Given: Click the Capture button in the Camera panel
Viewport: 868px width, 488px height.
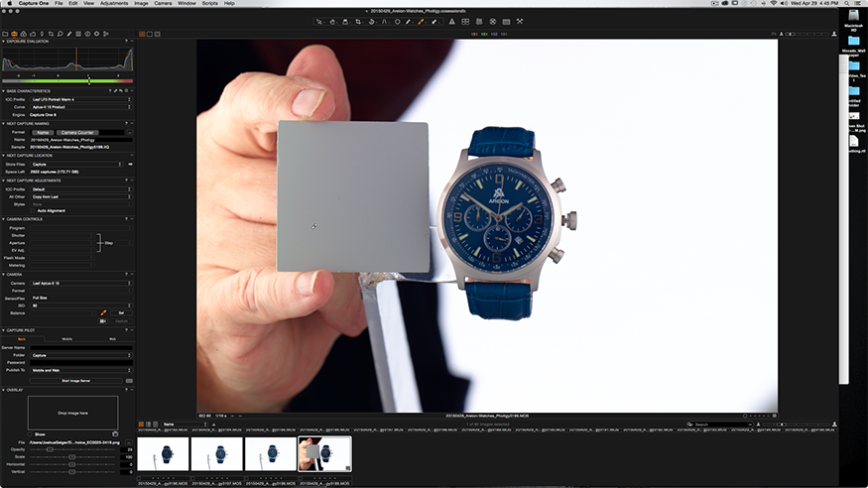Looking at the screenshot, I should tap(121, 321).
